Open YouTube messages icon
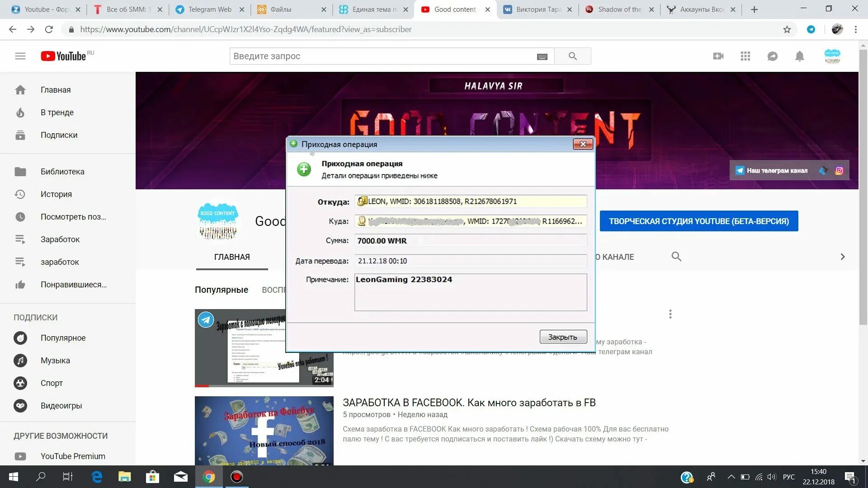Image resolution: width=868 pixels, height=488 pixels. 772,56
